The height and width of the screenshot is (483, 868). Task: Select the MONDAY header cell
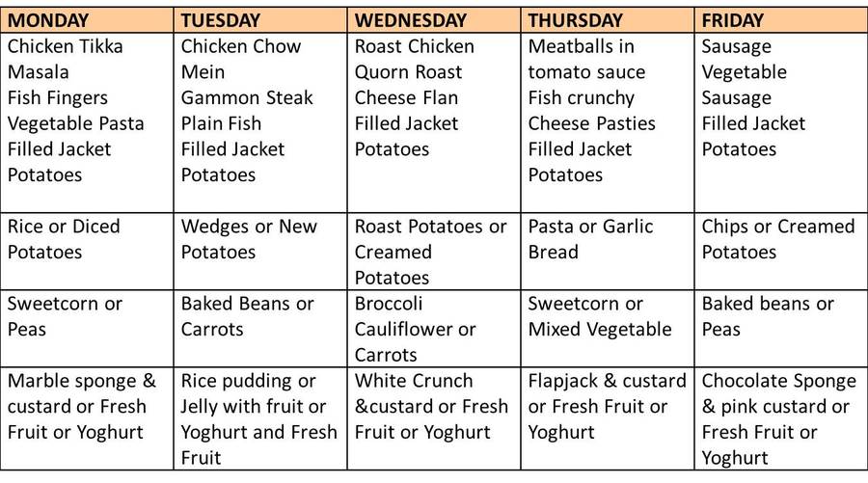[87, 20]
